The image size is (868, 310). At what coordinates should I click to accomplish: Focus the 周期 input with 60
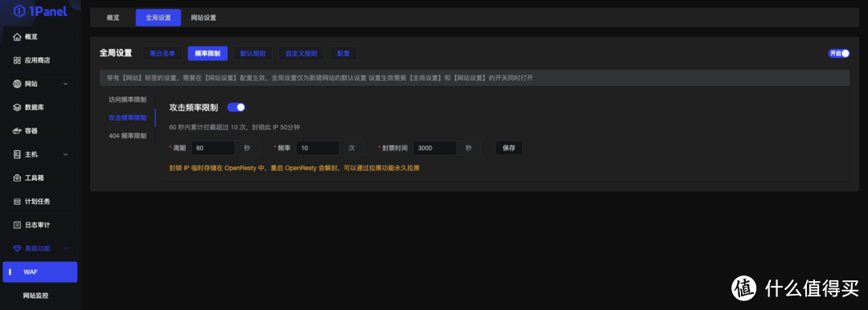[213, 149]
